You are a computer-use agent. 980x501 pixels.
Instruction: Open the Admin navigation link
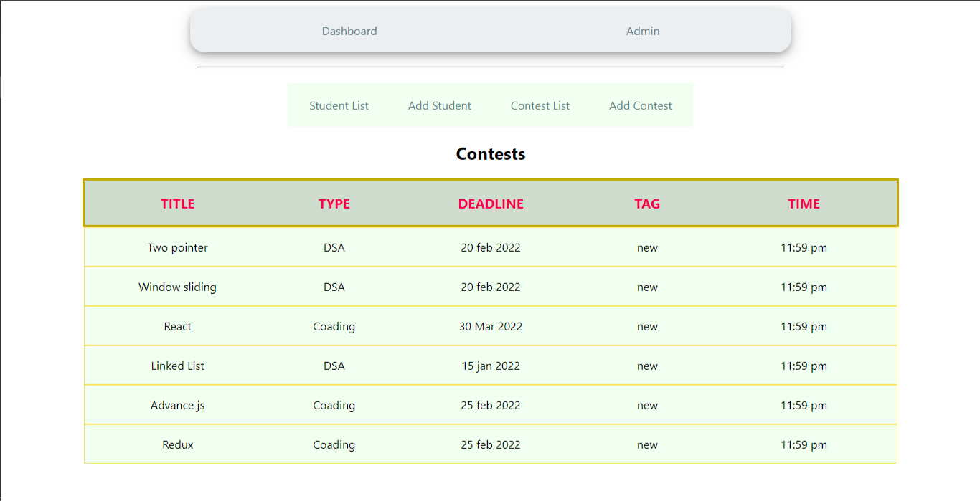click(x=642, y=31)
